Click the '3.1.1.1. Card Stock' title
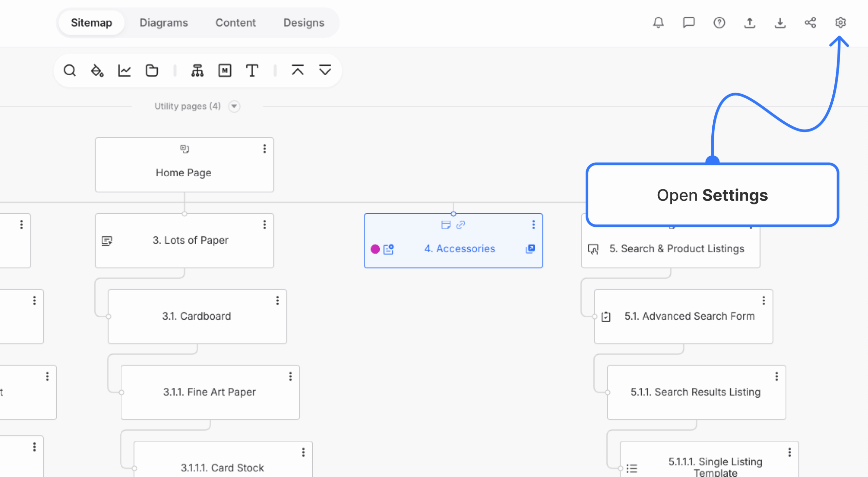Image resolution: width=868 pixels, height=477 pixels. click(x=222, y=468)
